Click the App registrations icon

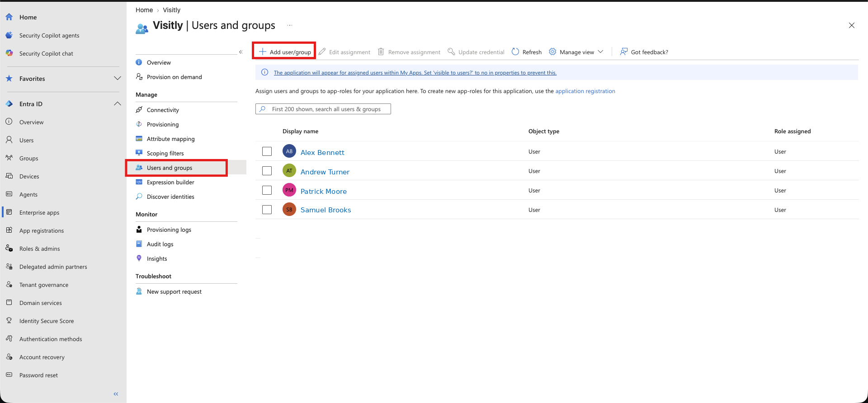pyautogui.click(x=9, y=230)
